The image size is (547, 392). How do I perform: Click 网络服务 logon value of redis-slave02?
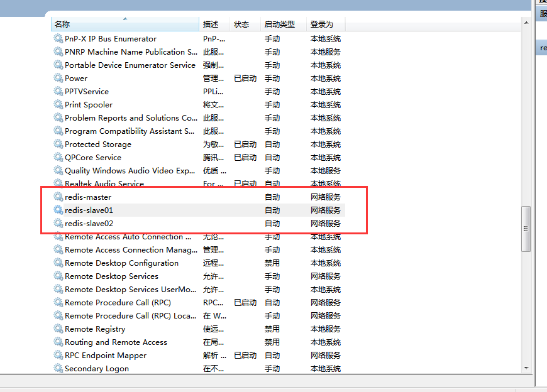pyautogui.click(x=326, y=224)
